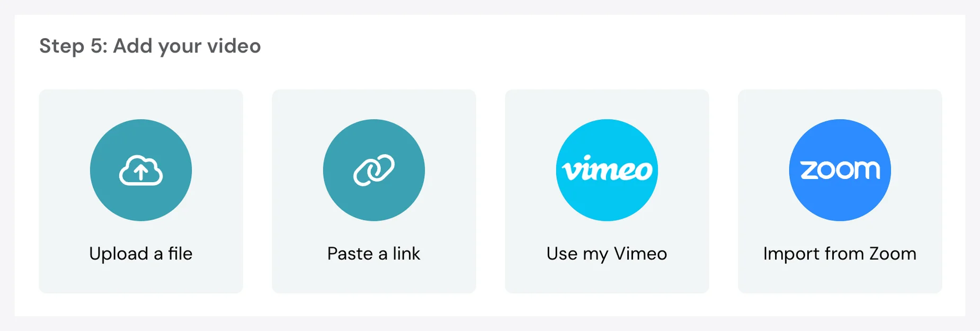Viewport: 980px width, 331px height.
Task: Click the teal circle behind the cloud
Action: click(x=141, y=170)
